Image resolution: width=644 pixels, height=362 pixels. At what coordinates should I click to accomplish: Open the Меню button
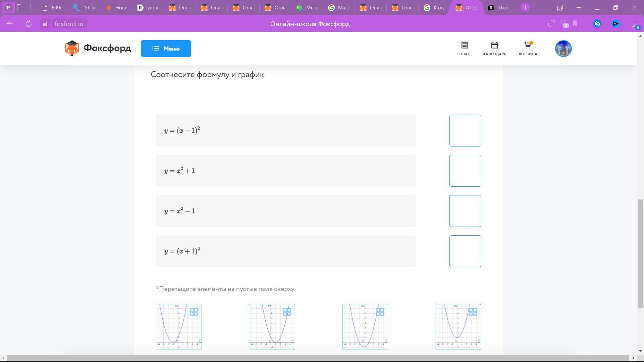tap(166, 49)
